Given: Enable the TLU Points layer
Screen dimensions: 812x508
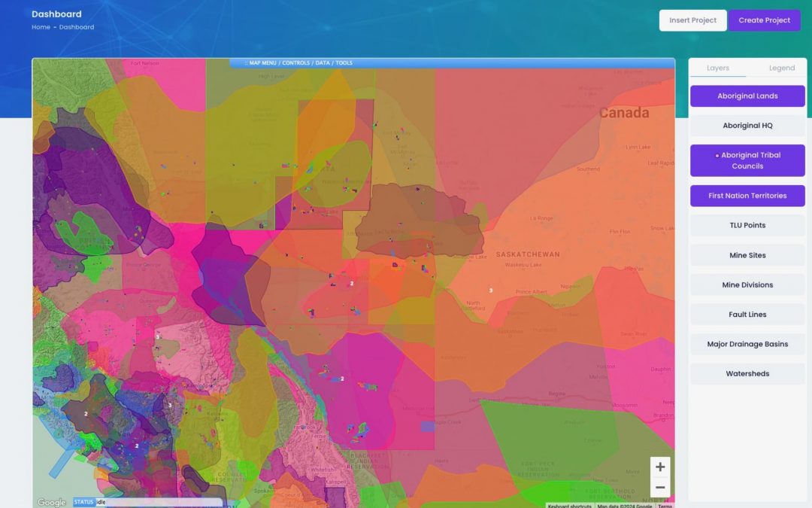Looking at the screenshot, I should click(x=747, y=225).
